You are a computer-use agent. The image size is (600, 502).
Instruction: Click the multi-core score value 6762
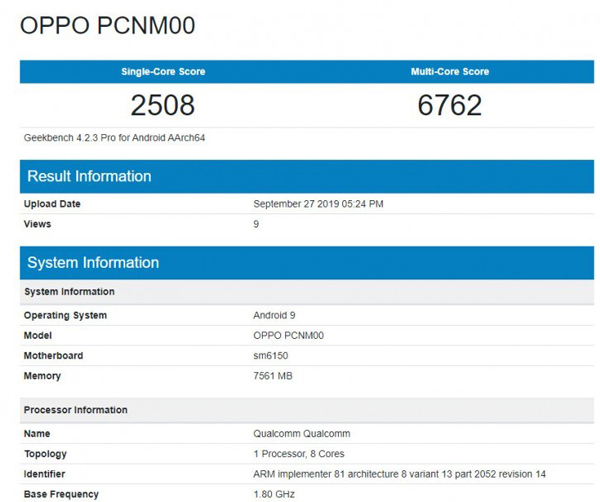(x=449, y=105)
